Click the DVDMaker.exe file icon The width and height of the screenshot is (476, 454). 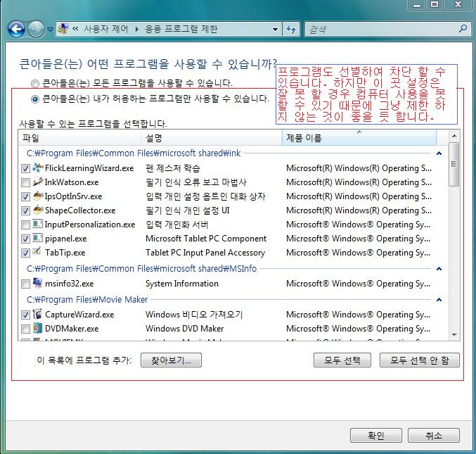(38, 328)
